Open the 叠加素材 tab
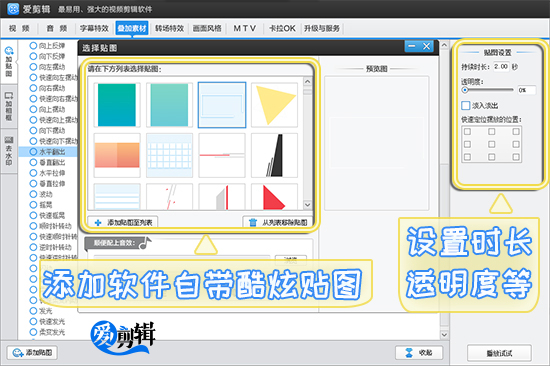Image resolution: width=550 pixels, height=366 pixels. (x=132, y=28)
